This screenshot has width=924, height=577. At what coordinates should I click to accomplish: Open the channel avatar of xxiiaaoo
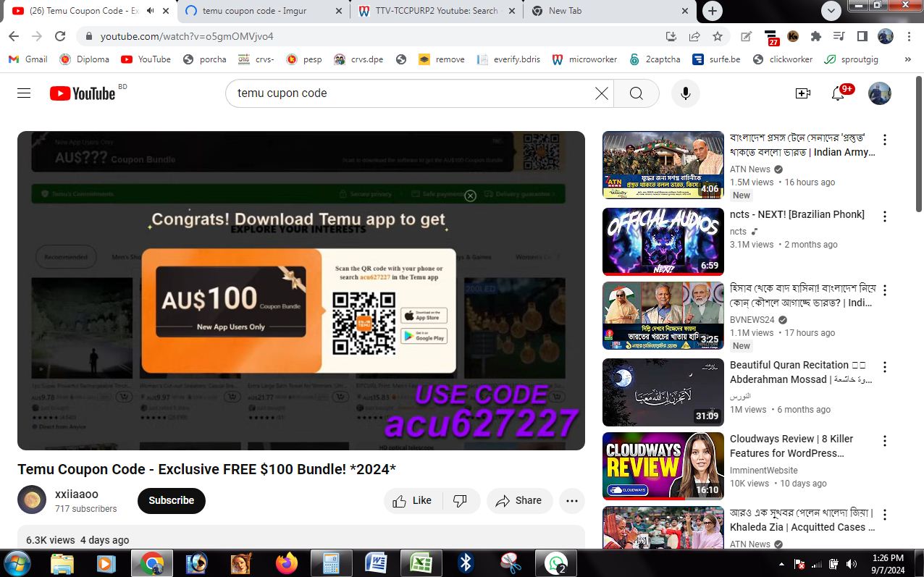32,500
